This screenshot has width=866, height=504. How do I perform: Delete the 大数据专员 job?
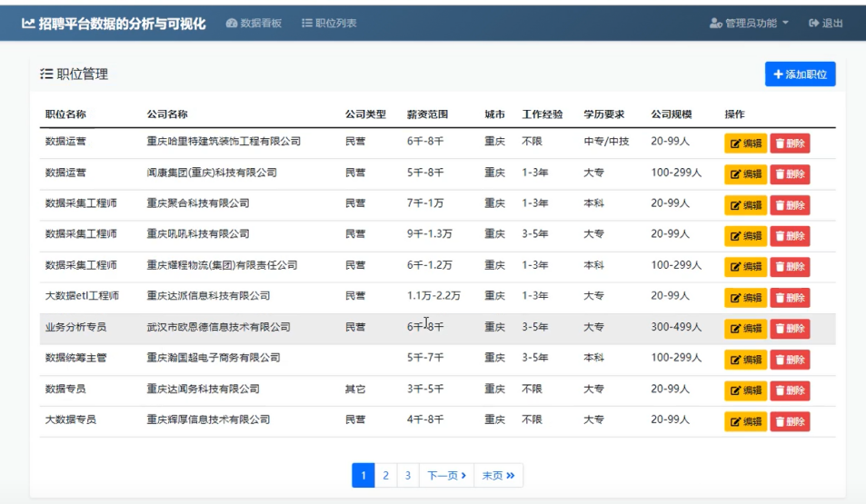coord(790,421)
